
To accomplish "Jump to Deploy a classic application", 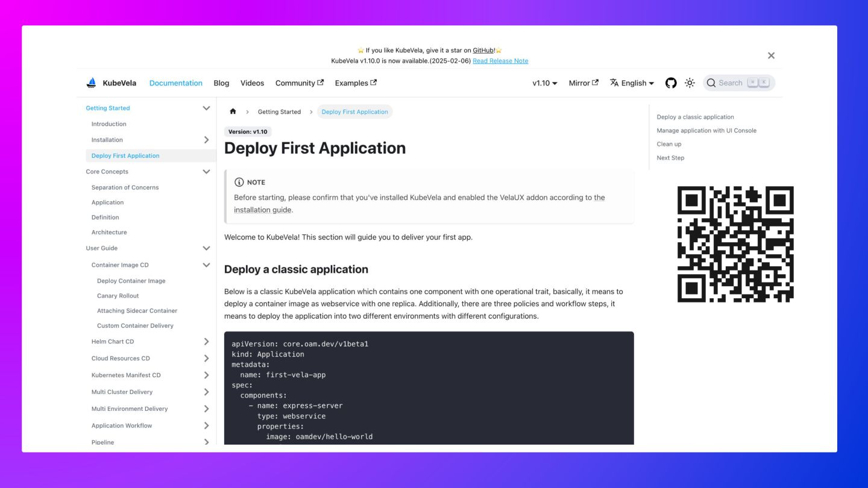I will 696,117.
